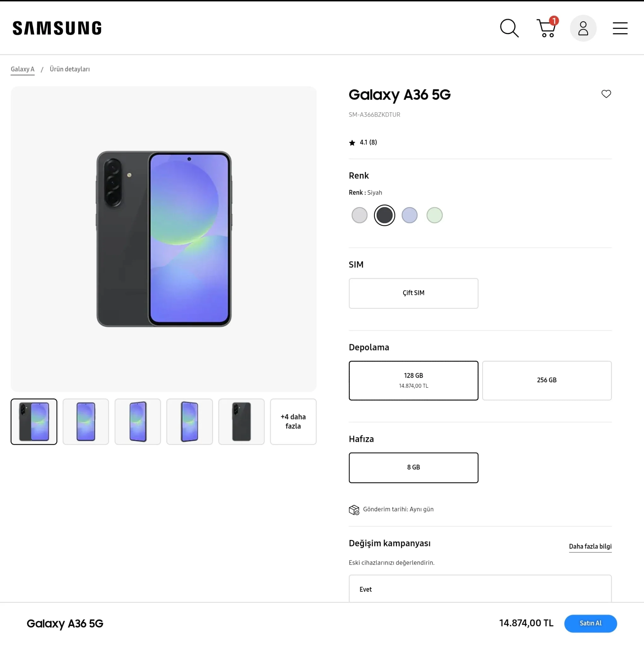
Task: Go to Galaxy A breadcrumb
Action: (x=22, y=69)
